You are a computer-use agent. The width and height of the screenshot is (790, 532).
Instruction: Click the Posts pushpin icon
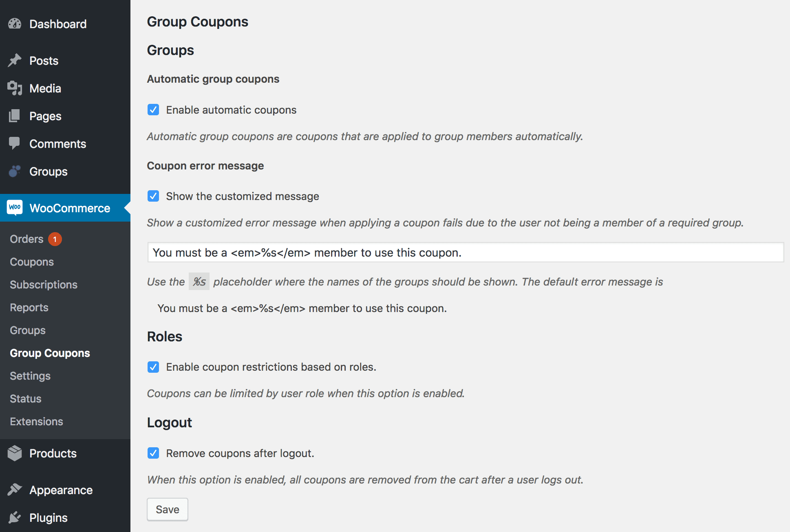click(x=15, y=61)
